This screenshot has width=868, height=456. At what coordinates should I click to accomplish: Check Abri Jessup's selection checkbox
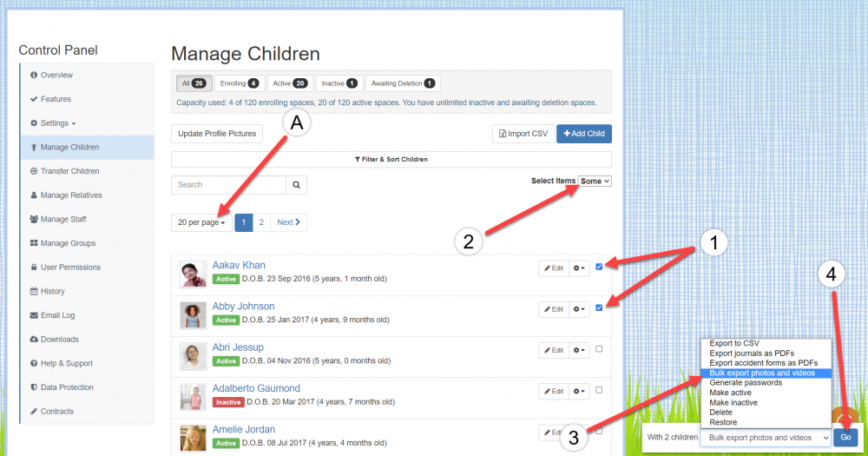[x=599, y=349]
